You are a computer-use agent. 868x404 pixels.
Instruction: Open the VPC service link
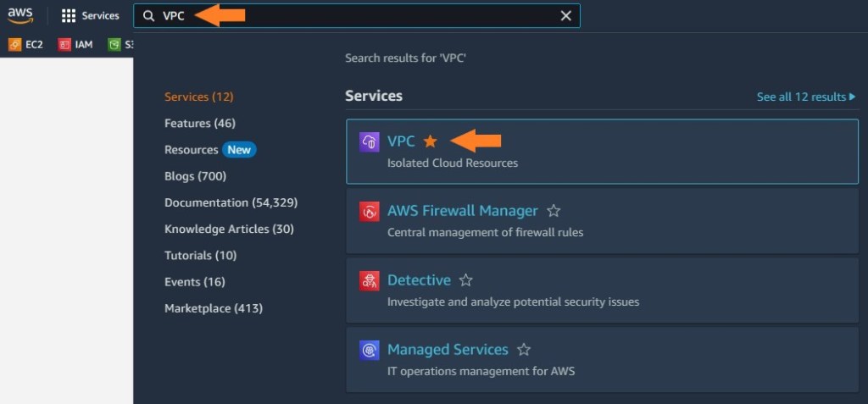(x=401, y=141)
